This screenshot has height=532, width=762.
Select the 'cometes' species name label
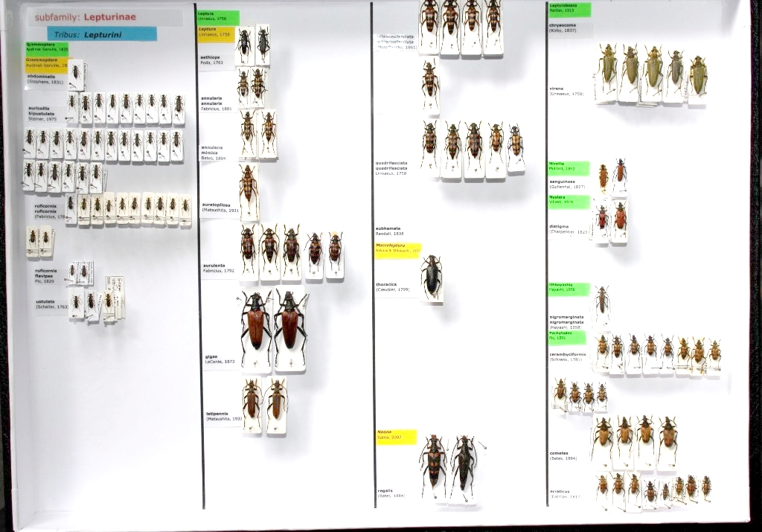point(560,453)
